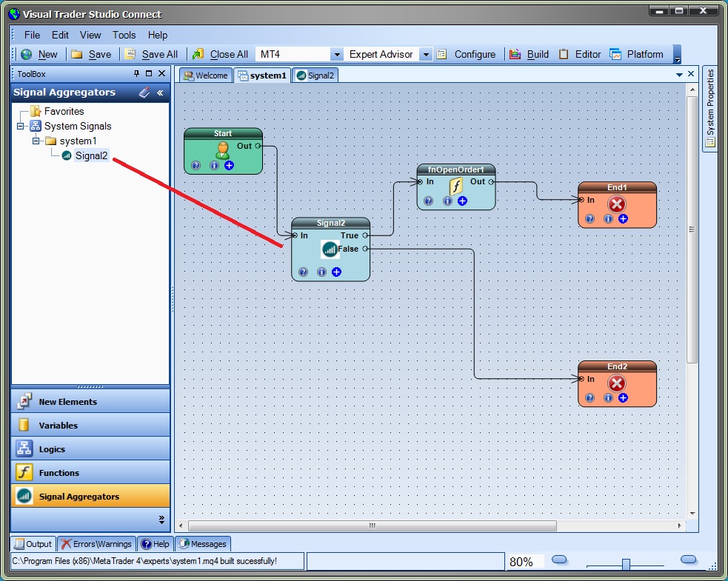Click the Build toolbar icon
The image size is (728, 581).
click(x=515, y=54)
